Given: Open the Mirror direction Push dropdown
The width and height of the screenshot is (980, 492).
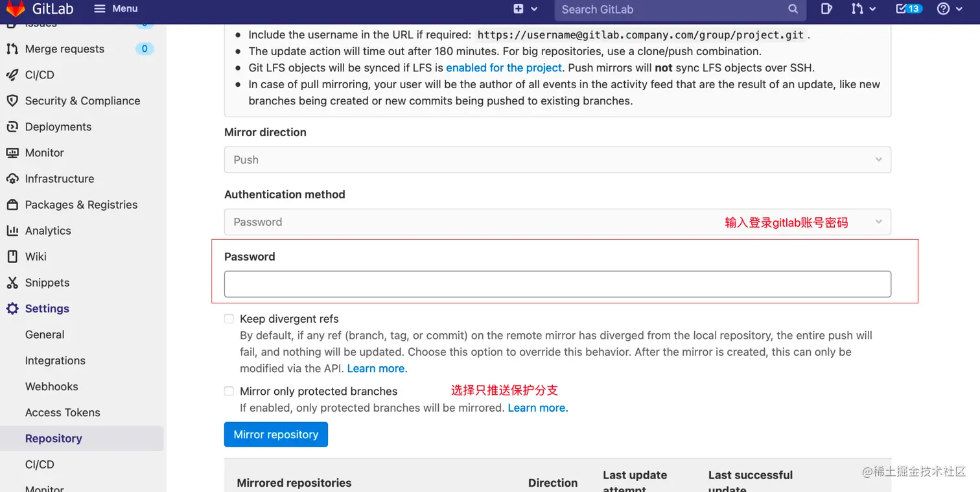Looking at the screenshot, I should (557, 159).
